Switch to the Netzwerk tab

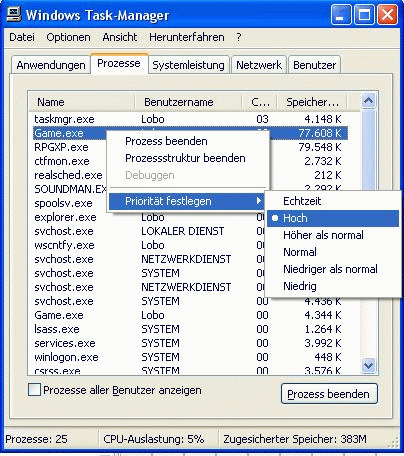pos(259,65)
